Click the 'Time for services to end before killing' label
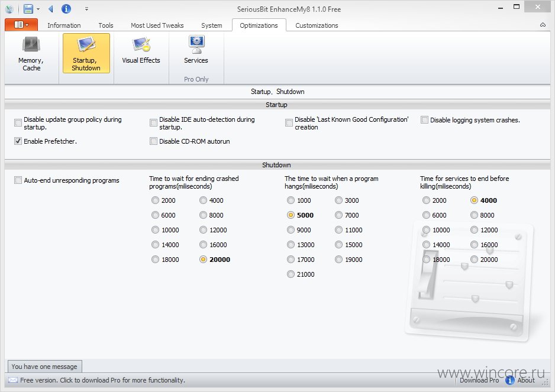The height and width of the screenshot is (392, 555). tap(464, 183)
